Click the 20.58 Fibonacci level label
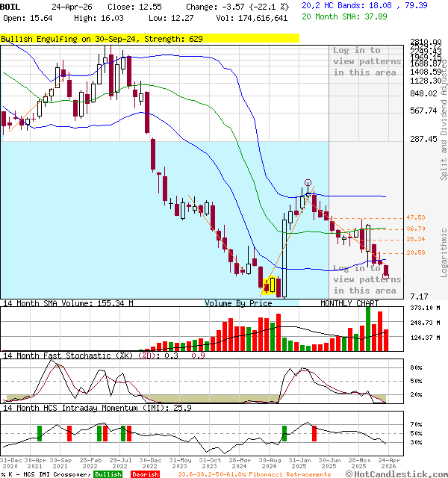Screen dimensions: 448x478 tap(416, 253)
